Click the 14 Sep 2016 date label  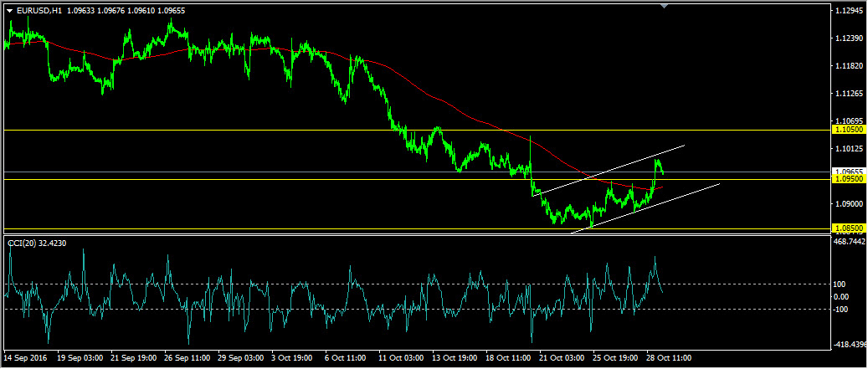[x=25, y=358]
